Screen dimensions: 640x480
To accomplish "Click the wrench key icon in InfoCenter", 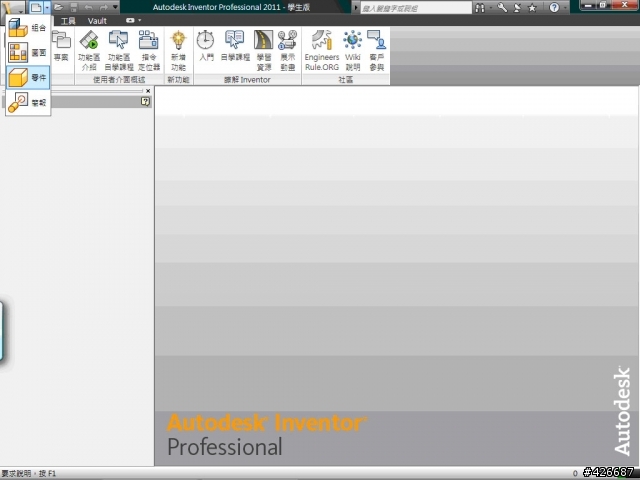I will pyautogui.click(x=502, y=7).
